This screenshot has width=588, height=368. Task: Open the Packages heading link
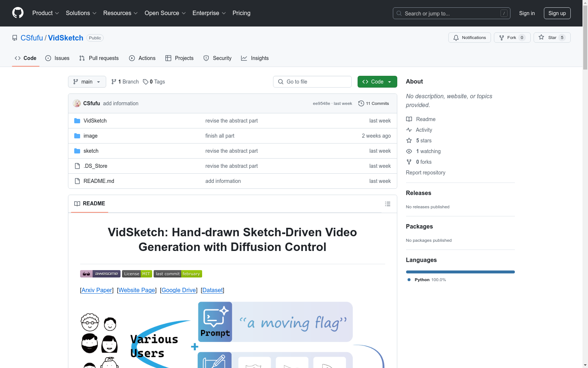(x=419, y=226)
